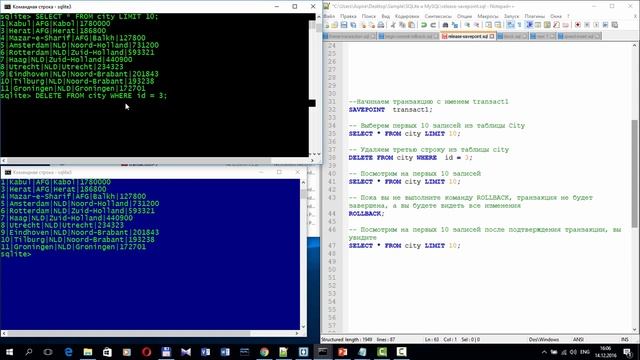Click the Copy icon in Notepad++ toolbar
This screenshot has width=640, height=360.
pyautogui.click(x=403, y=25)
